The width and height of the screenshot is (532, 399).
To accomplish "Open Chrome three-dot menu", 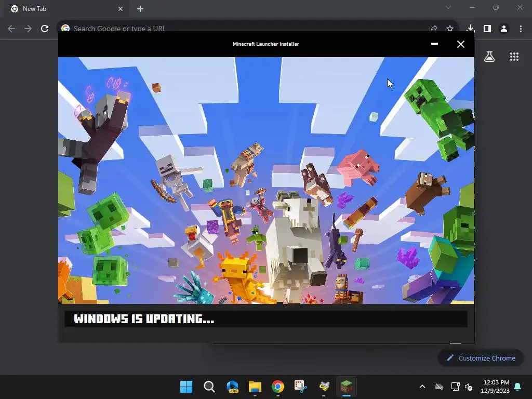I will pyautogui.click(x=521, y=29).
